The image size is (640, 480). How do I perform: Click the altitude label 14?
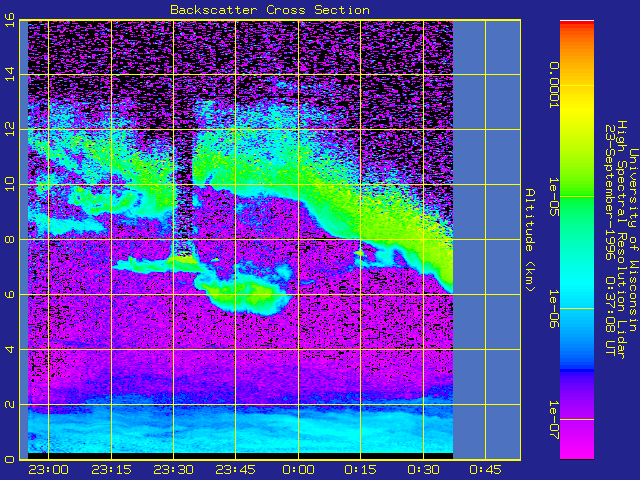click(10, 74)
